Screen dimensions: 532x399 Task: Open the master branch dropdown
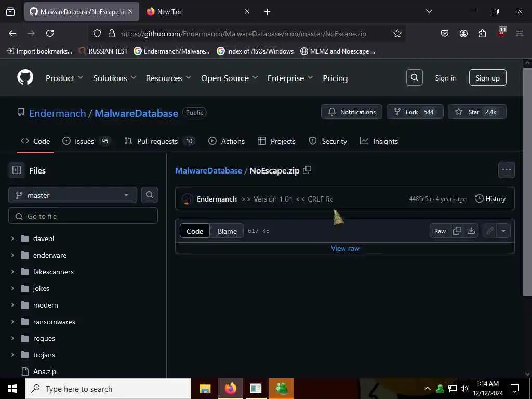(x=73, y=195)
